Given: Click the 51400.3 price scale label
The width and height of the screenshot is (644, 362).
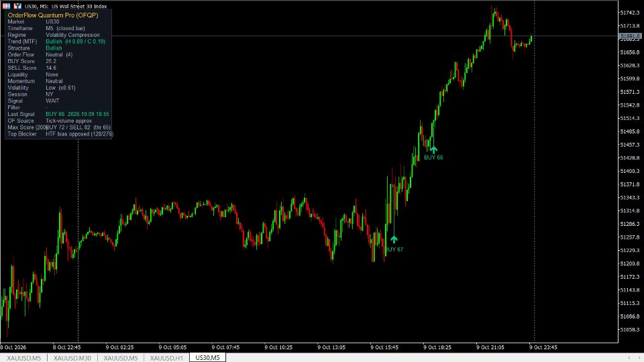Looking at the screenshot, I should pyautogui.click(x=630, y=171).
